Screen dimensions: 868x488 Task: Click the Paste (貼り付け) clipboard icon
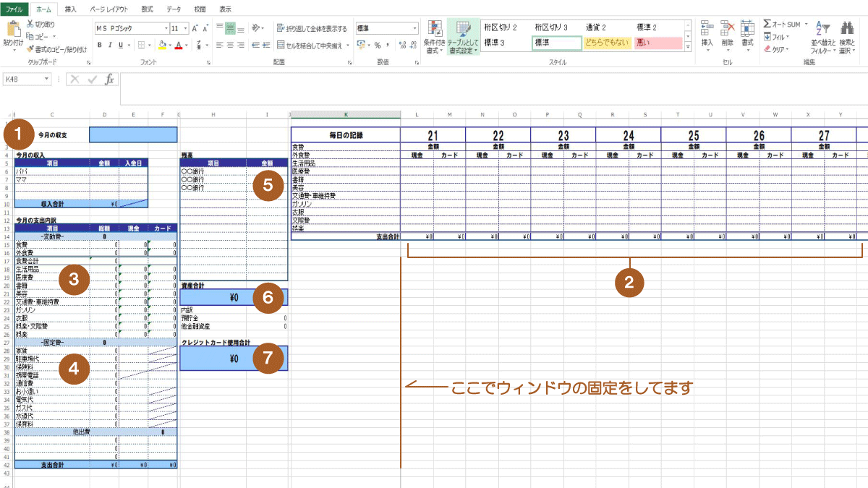[x=13, y=30]
